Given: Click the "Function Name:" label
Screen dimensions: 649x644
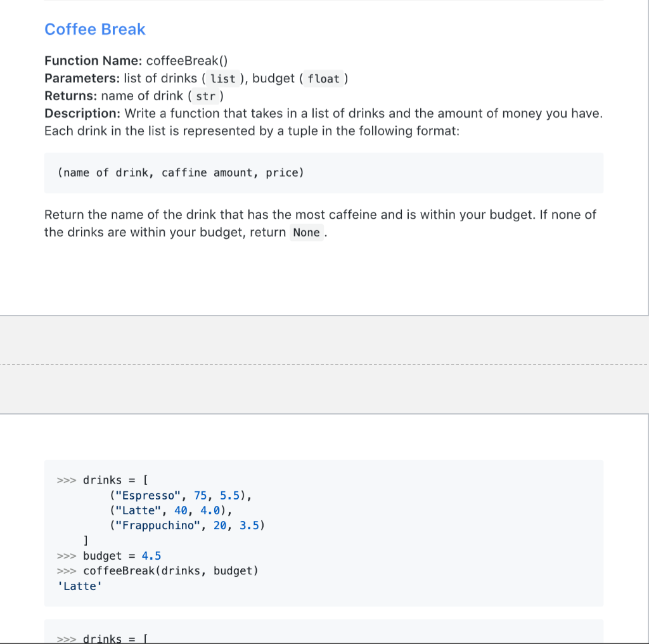Looking at the screenshot, I should pos(91,61).
